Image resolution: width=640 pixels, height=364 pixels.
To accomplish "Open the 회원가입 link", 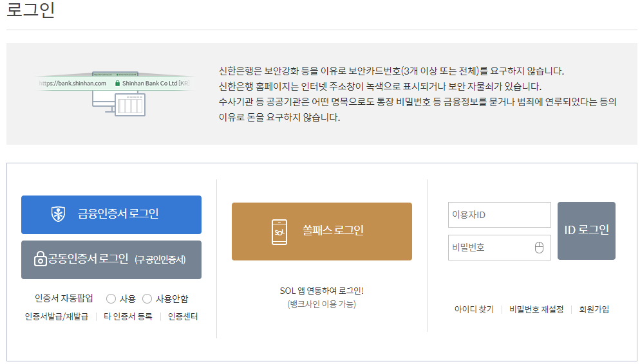I will 594,309.
